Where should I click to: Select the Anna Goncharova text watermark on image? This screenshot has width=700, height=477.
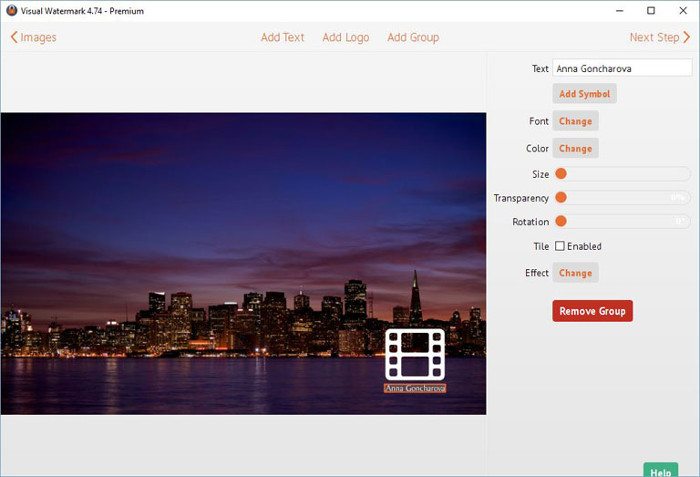[x=415, y=388]
